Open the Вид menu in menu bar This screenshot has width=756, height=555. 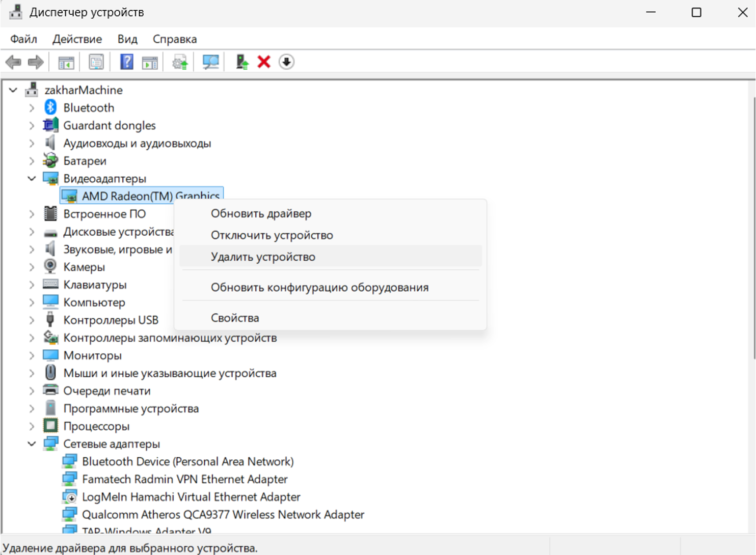tap(127, 39)
